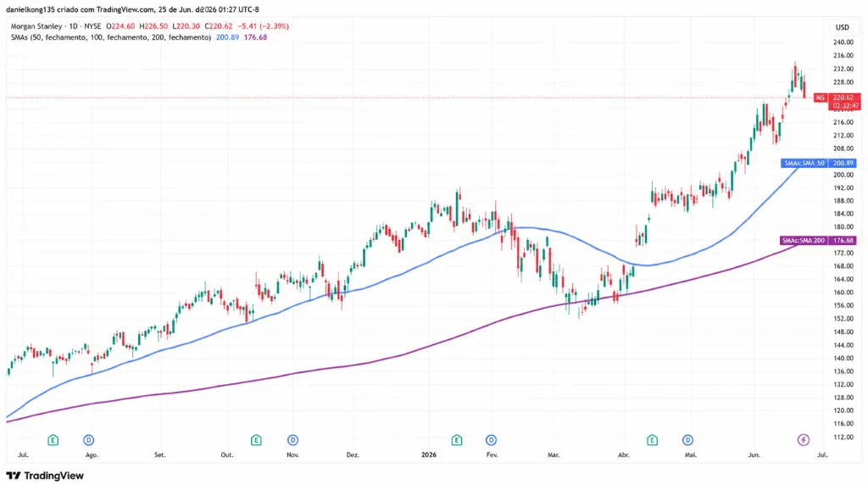This screenshot has width=868, height=485.
Task: Click the −5.41 (−2.39%) change value
Action: click(263, 26)
